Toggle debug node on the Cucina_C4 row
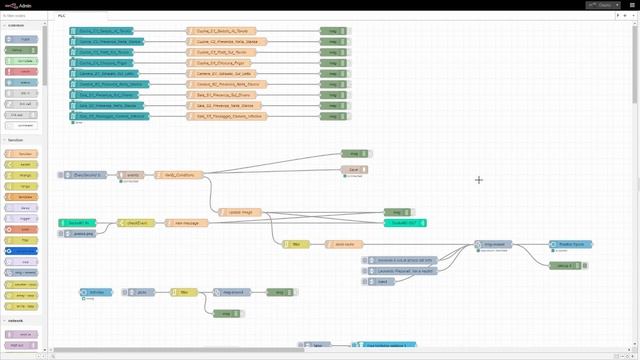 point(349,63)
